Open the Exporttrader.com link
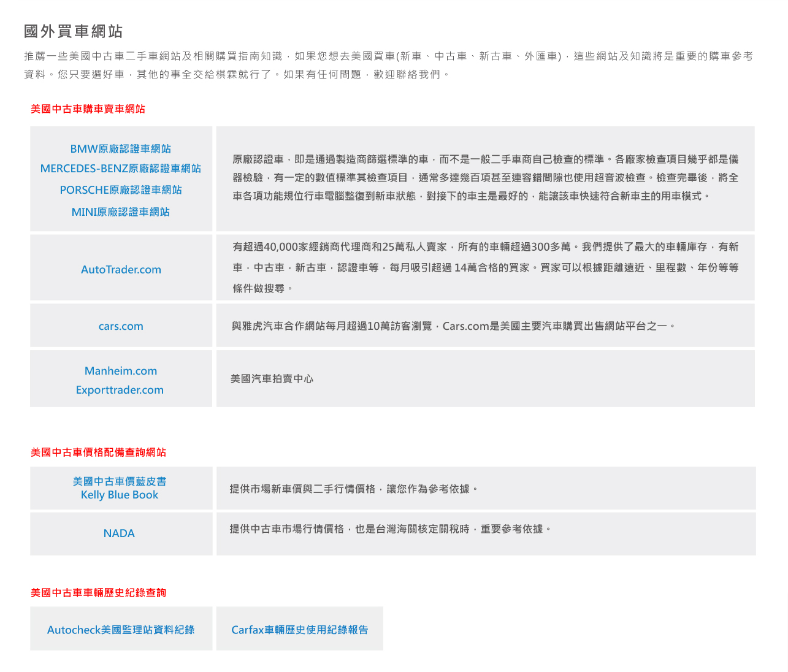788x672 pixels. pos(120,390)
